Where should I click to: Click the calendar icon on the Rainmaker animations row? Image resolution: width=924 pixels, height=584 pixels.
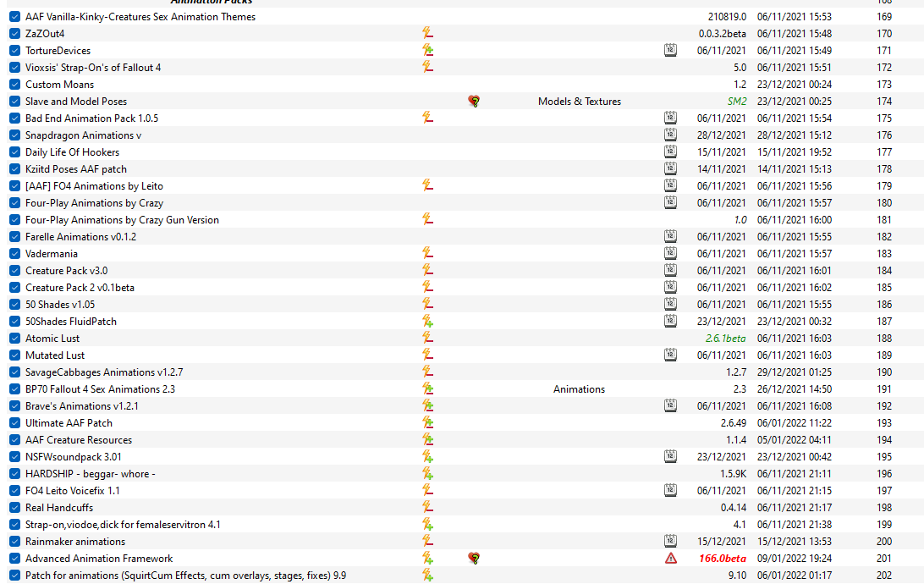click(671, 541)
